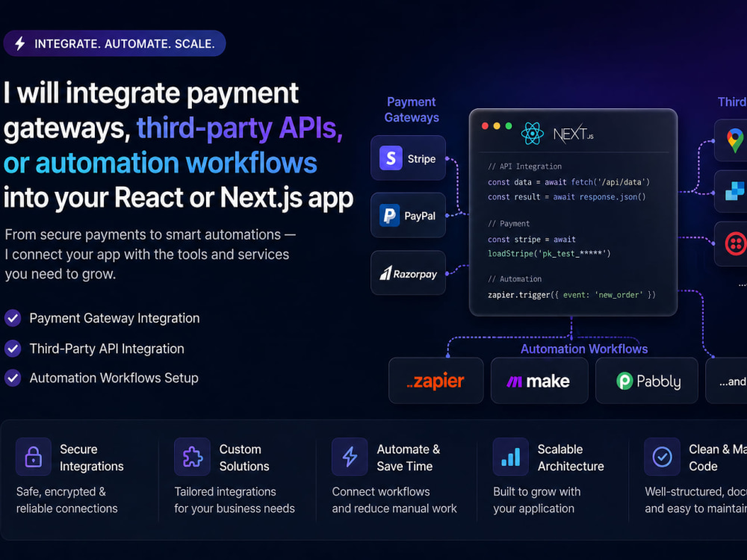Click 'Tailored integrations for your business needs'
Viewport: 747px width, 560px height.
pos(235,500)
